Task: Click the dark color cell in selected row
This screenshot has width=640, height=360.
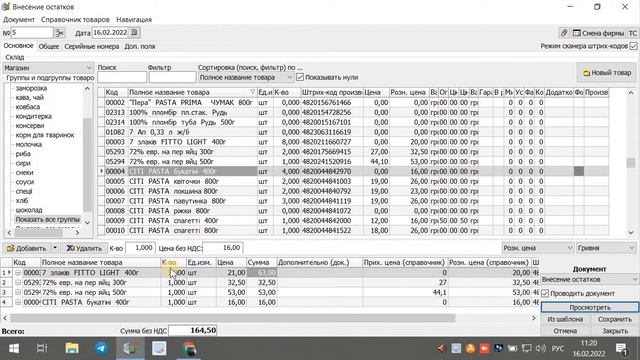Action: pos(578,171)
